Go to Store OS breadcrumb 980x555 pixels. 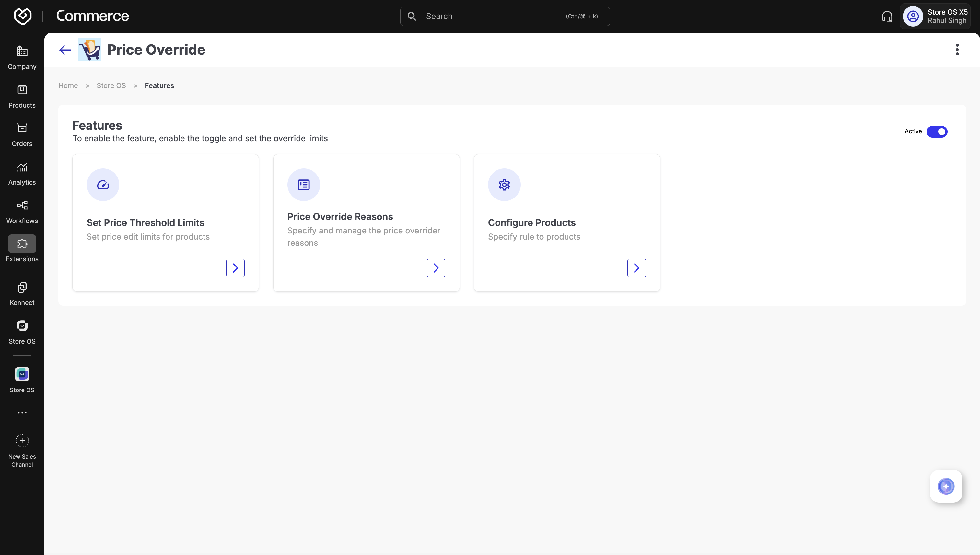(111, 86)
